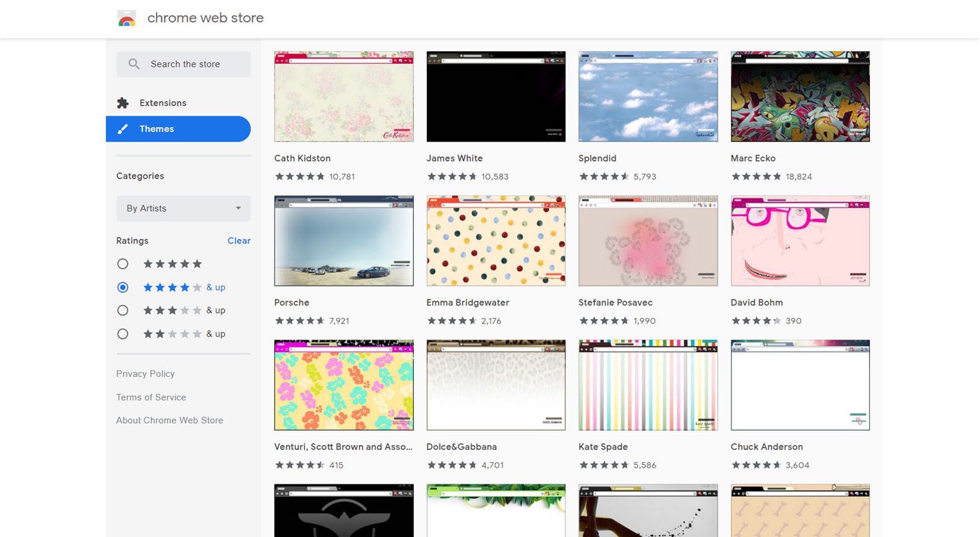Click the Marc Ecko title text
The height and width of the screenshot is (537, 980).
[x=753, y=158]
